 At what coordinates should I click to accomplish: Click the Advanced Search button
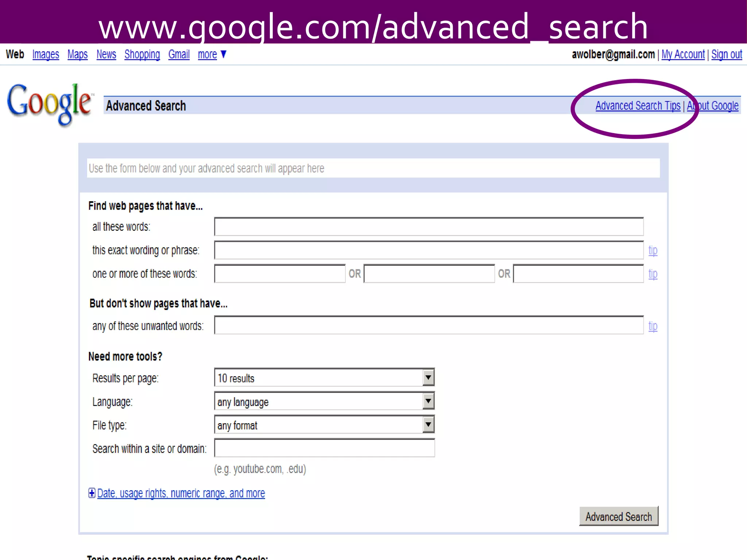coord(619,516)
